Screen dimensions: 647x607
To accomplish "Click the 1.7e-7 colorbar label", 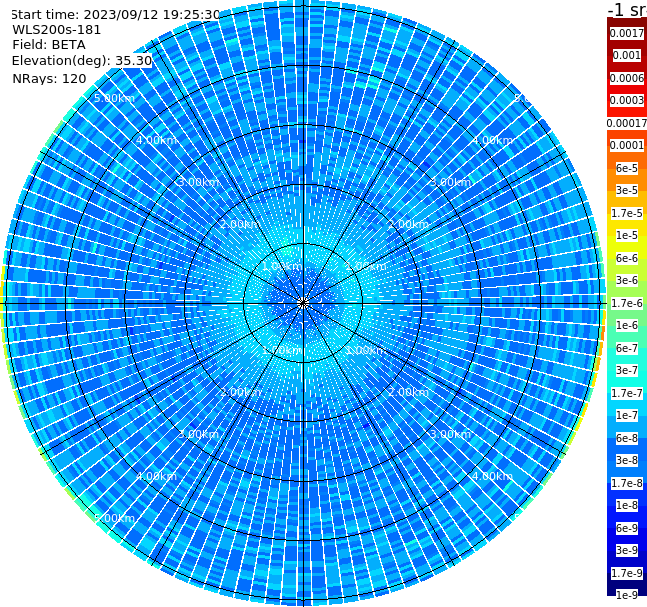I will click(x=627, y=393).
